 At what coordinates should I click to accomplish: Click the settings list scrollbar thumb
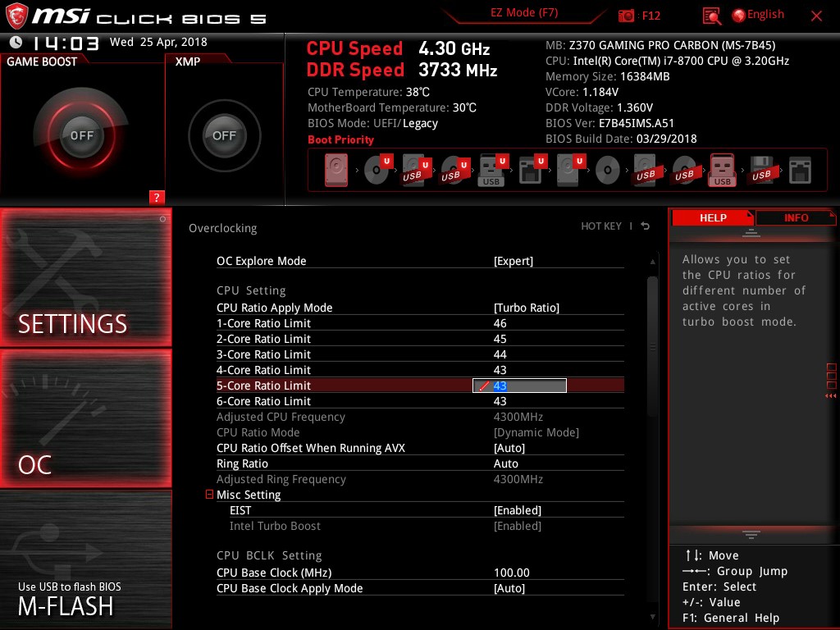652,346
